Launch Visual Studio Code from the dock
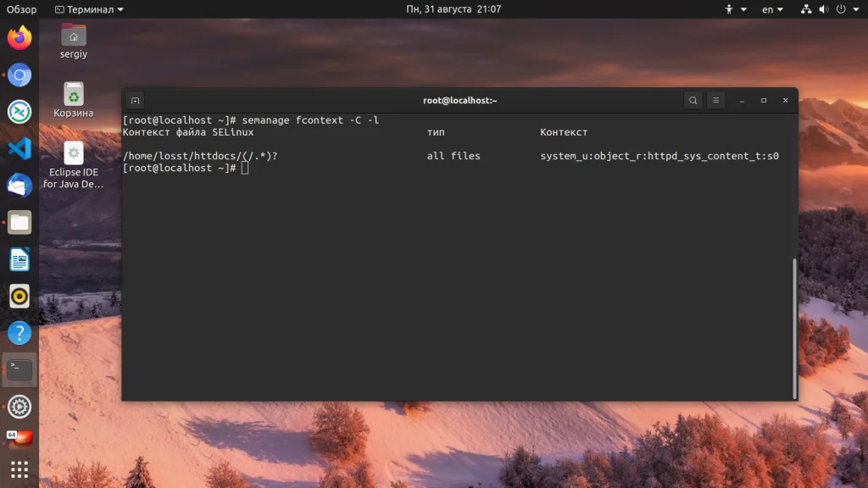 (x=19, y=148)
